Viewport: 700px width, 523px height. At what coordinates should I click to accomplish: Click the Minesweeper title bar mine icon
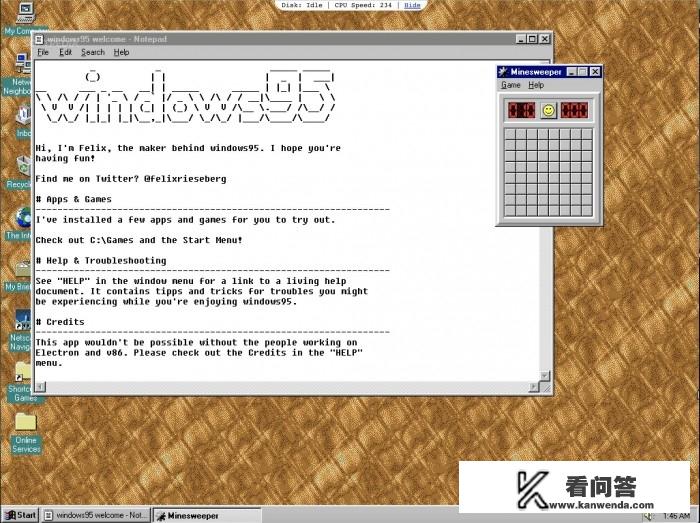click(503, 72)
